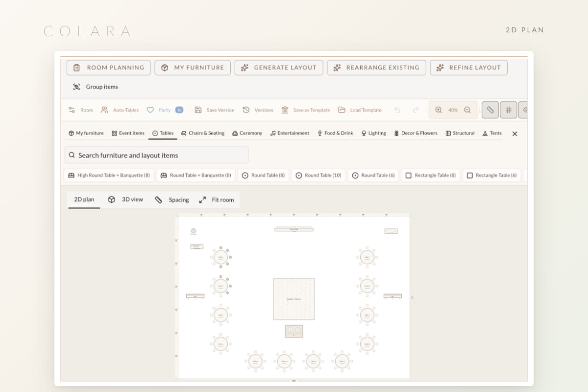Screen dimensions: 588x392
Task: Select the long head table at top of plan
Action: 294,229
